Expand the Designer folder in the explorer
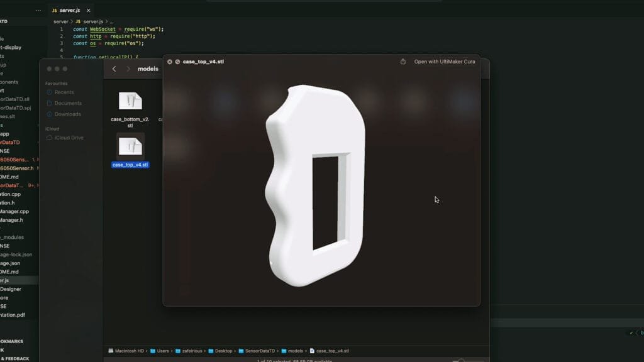The width and height of the screenshot is (644, 362). [x=11, y=289]
